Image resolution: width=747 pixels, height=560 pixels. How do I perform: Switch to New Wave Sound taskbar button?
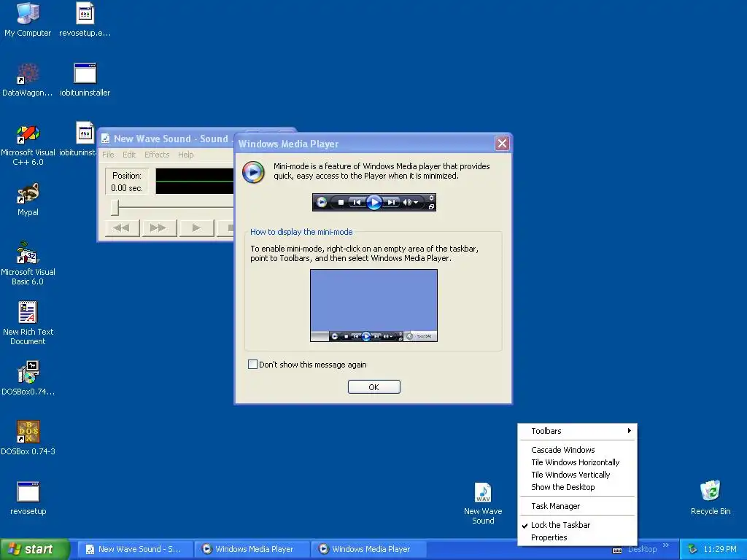(135, 549)
